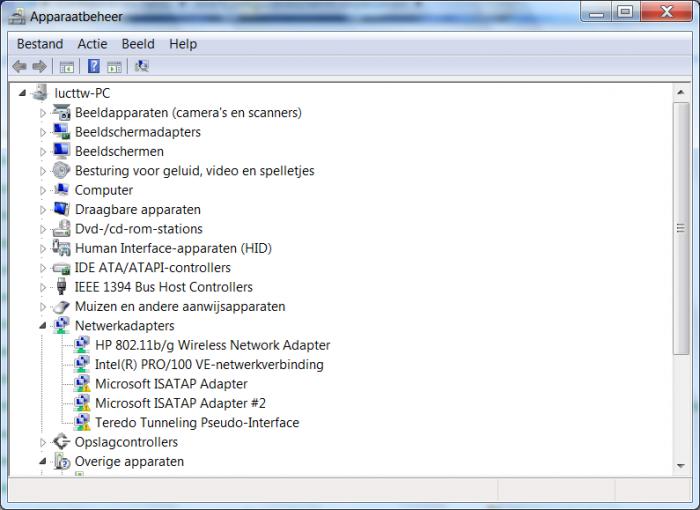
Task: Click the IEEE 1394 plug icon
Action: (x=62, y=286)
